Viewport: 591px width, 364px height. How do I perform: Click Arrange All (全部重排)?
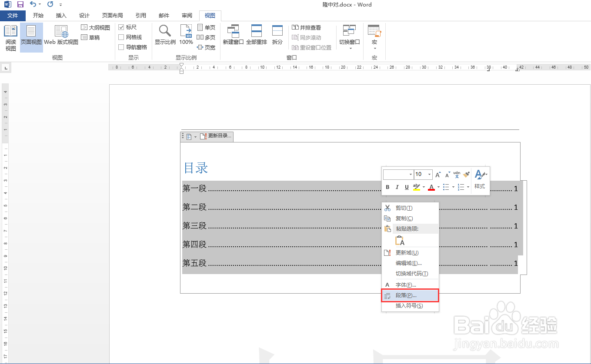click(257, 35)
